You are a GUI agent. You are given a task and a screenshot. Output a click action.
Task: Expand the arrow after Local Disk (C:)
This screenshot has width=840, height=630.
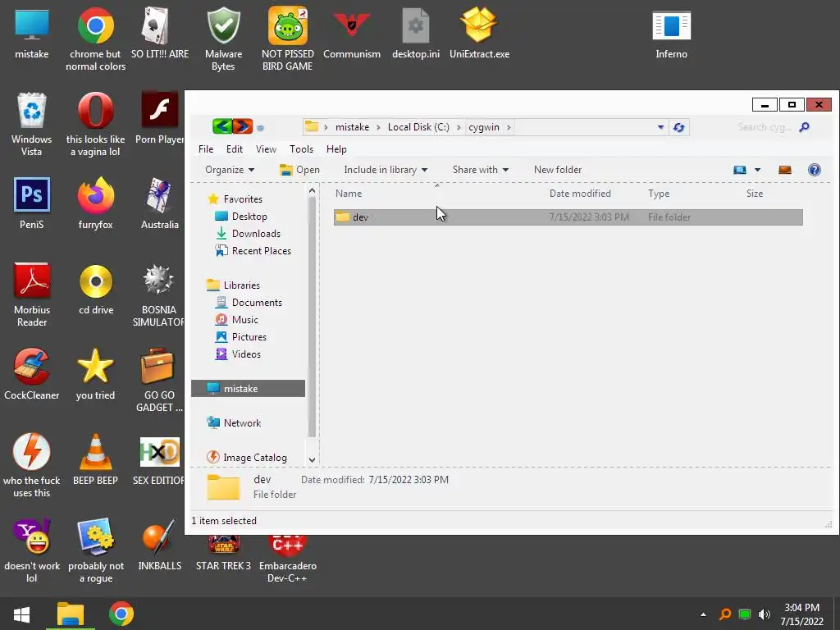coord(459,127)
